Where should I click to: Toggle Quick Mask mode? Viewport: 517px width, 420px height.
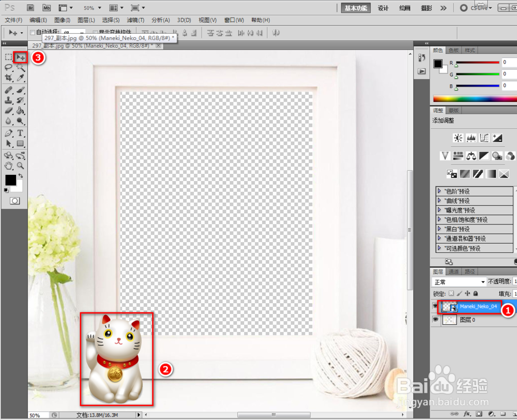point(14,201)
